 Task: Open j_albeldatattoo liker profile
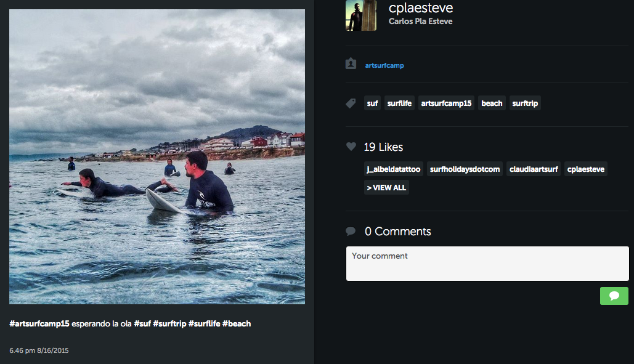393,169
